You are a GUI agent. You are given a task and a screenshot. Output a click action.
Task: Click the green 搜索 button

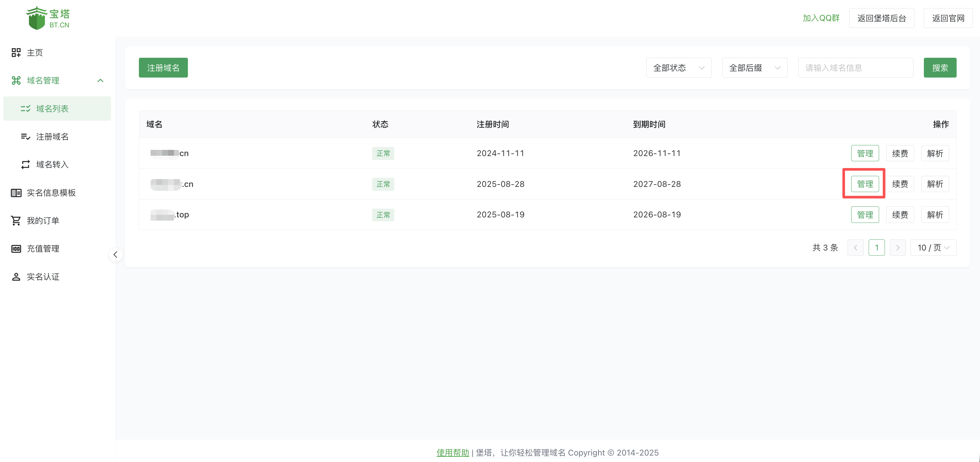[940, 68]
